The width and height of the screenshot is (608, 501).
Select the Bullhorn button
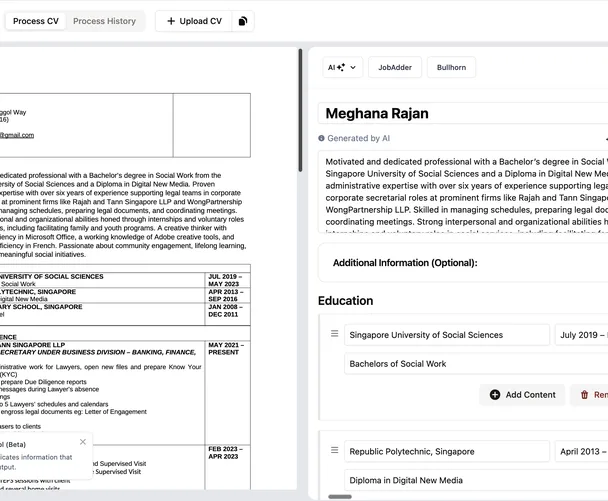tap(451, 67)
